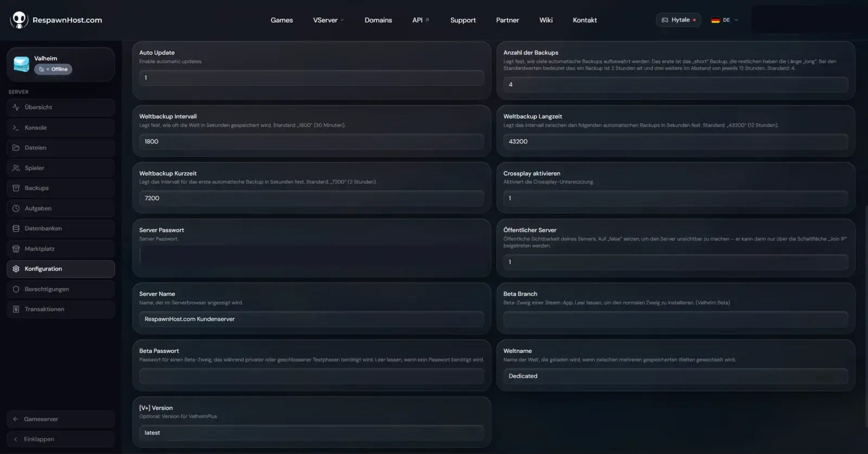Open the Aufgaben sidebar page

[61, 209]
